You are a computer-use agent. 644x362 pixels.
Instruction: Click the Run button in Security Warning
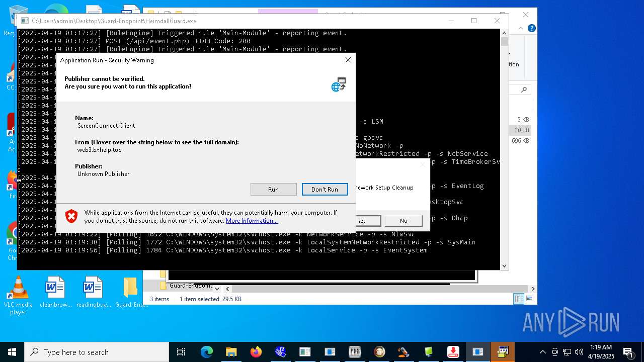click(x=273, y=189)
